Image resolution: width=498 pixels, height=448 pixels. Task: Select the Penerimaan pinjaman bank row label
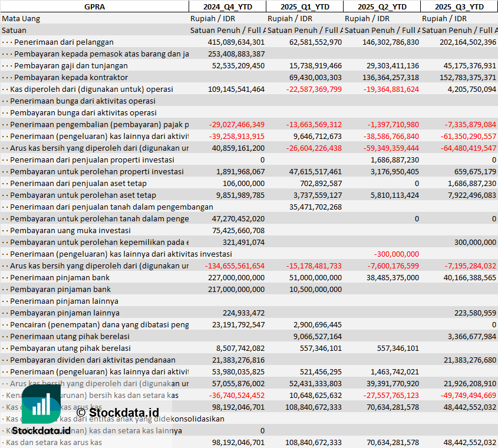[60, 277]
